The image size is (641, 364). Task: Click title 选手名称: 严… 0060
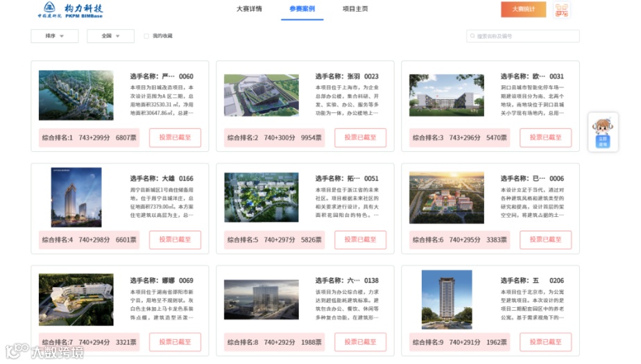click(x=162, y=76)
